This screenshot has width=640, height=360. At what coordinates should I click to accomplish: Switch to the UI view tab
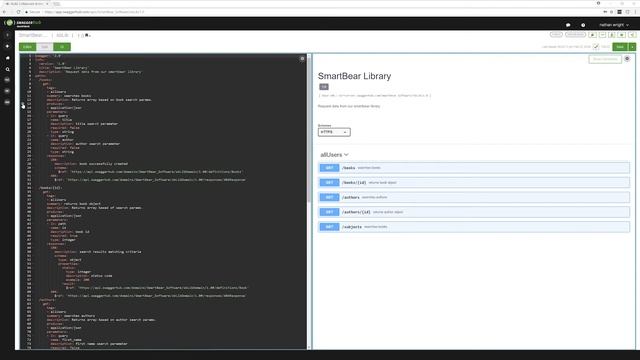(x=62, y=47)
